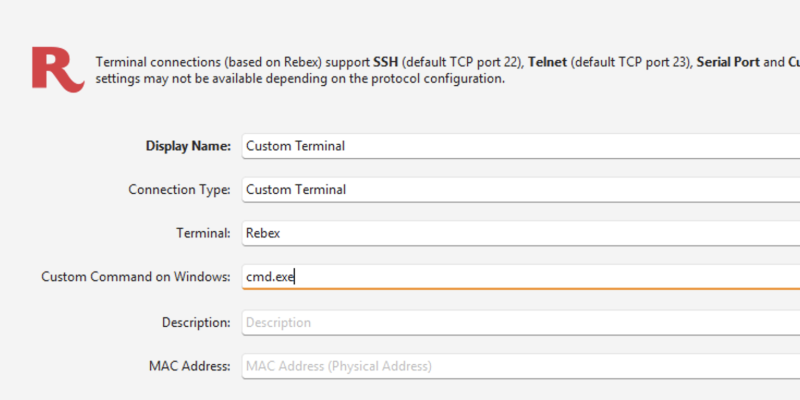Open the Terminal combo box showing Rebex
The height and width of the screenshot is (400, 800).
tap(521, 233)
